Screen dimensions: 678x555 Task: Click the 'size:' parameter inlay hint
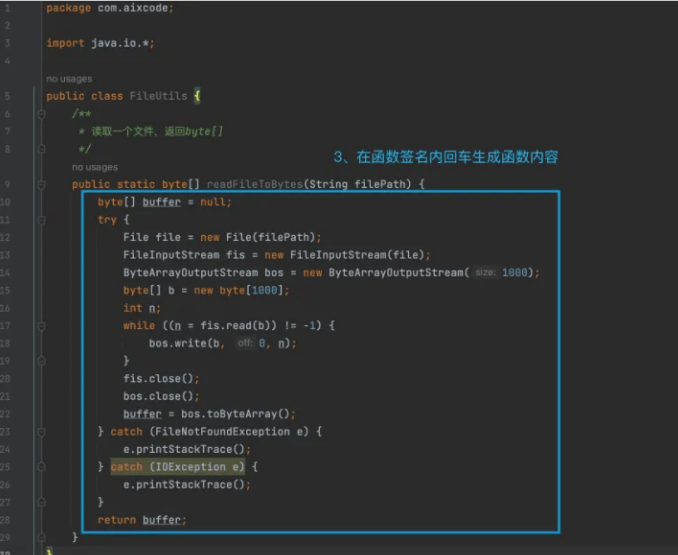485,272
